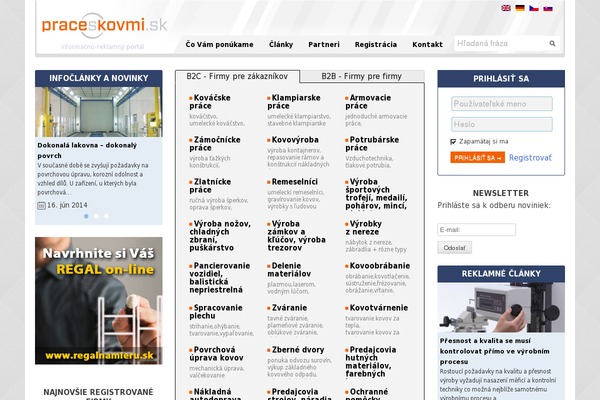Open 'Přesnost a kvalita se musí kontrolovat' article
This screenshot has width=600, height=400.
tap(494, 351)
